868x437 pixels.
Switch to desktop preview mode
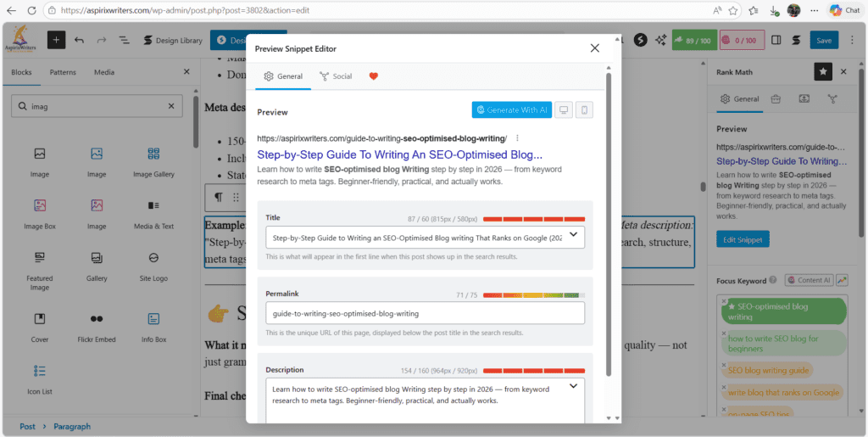(564, 109)
